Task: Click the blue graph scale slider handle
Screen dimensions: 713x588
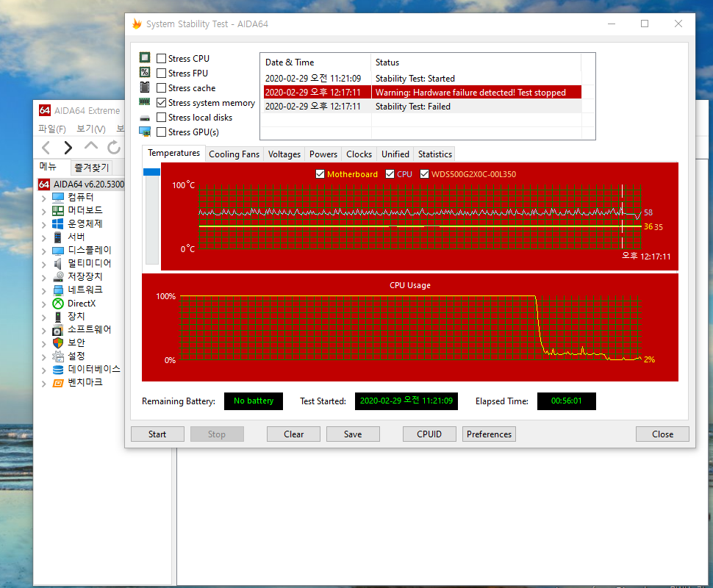Action: coord(152,172)
